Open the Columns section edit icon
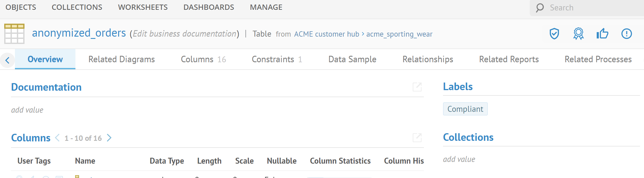 (417, 138)
